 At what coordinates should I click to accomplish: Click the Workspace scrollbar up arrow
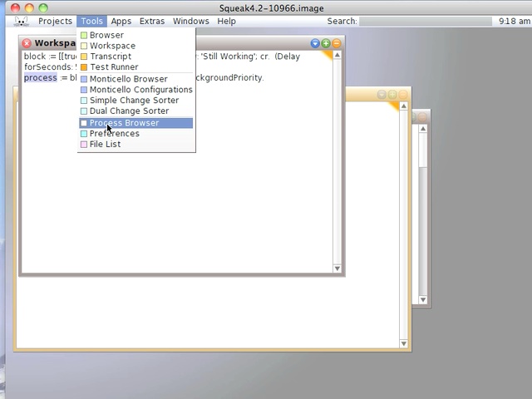coord(337,55)
